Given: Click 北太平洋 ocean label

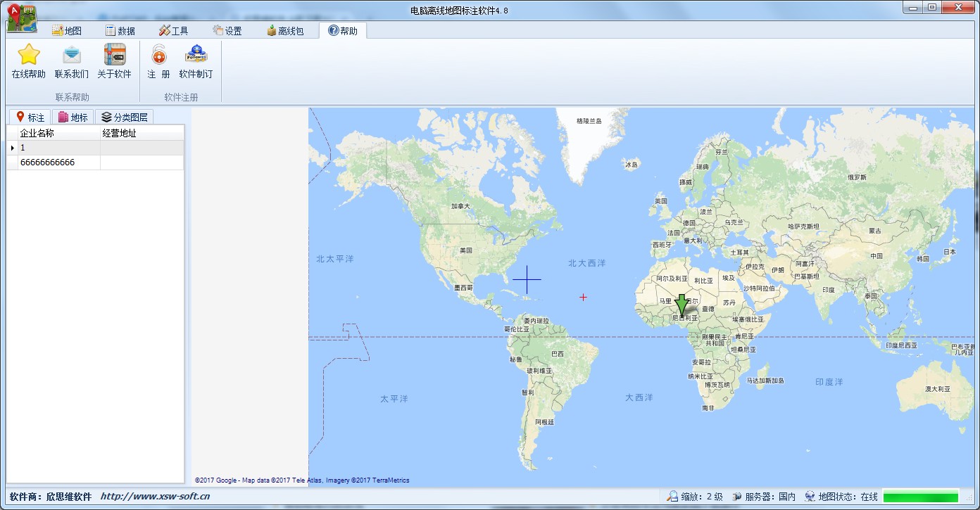Looking at the screenshot, I should (335, 259).
